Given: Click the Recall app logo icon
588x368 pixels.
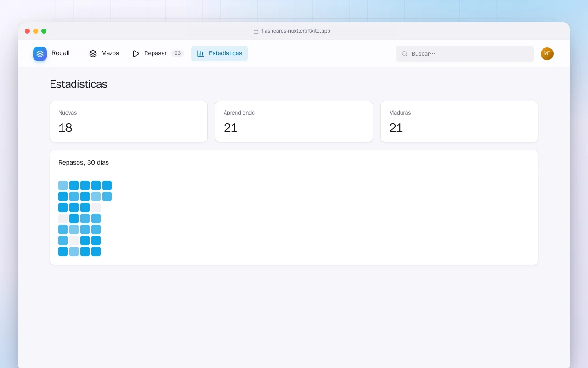Looking at the screenshot, I should pyautogui.click(x=40, y=54).
